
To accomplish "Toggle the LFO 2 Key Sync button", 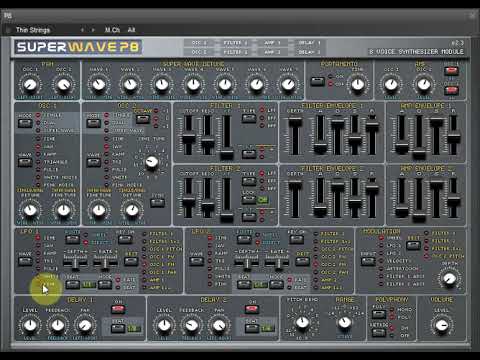I will (x=296, y=239).
